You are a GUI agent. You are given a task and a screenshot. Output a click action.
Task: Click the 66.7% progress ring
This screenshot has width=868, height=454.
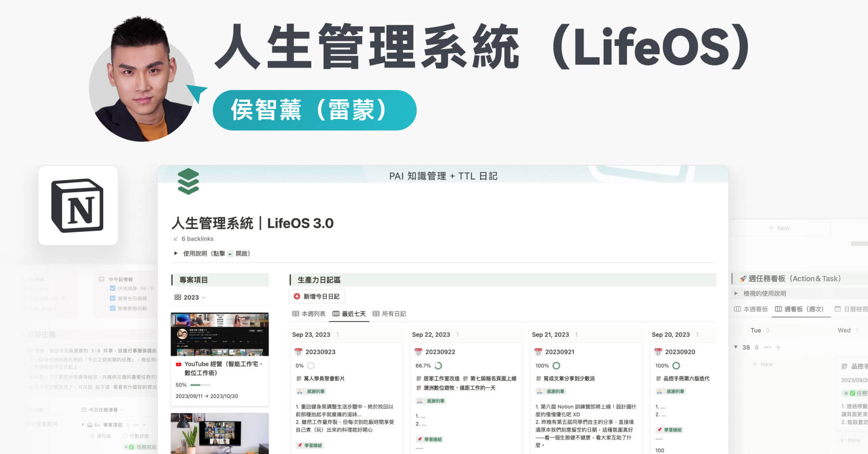438,366
